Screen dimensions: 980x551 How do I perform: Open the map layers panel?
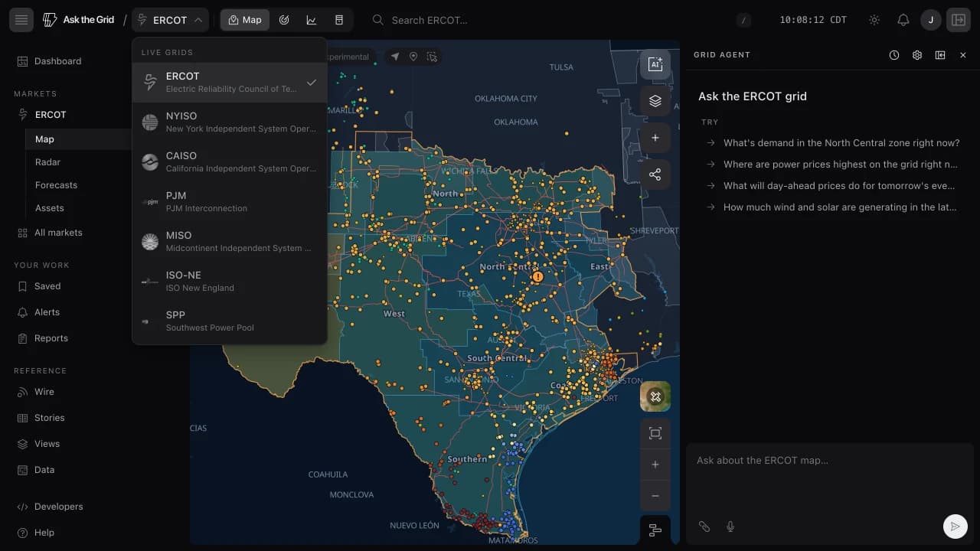pos(655,101)
